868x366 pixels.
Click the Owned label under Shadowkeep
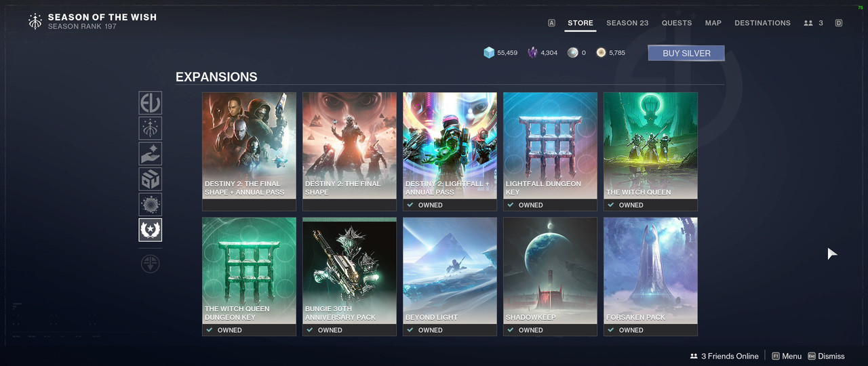coord(530,330)
